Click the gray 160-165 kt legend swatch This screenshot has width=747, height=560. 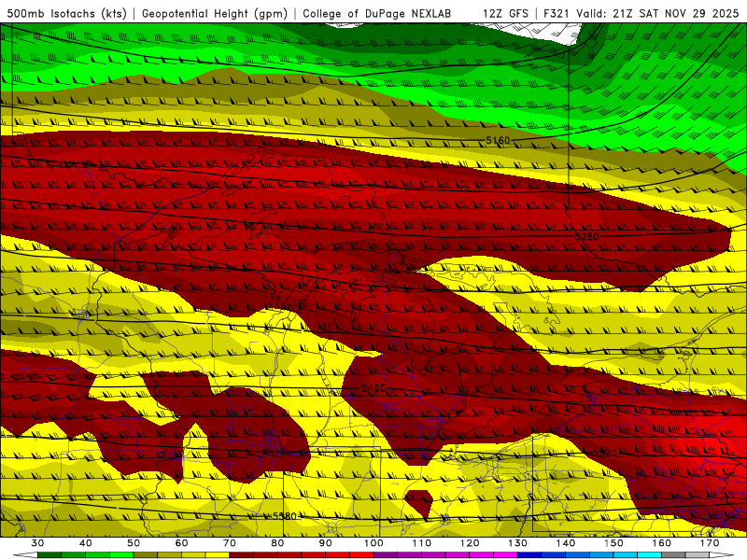click(x=673, y=555)
